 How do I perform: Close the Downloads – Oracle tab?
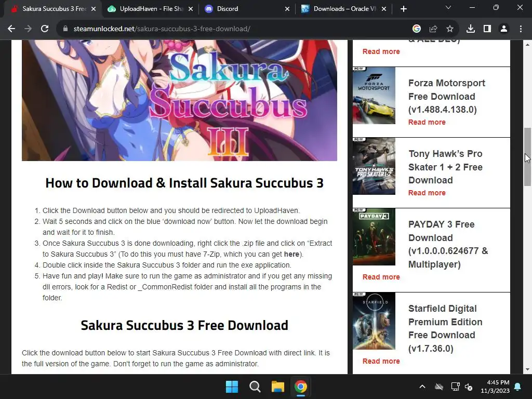[384, 9]
